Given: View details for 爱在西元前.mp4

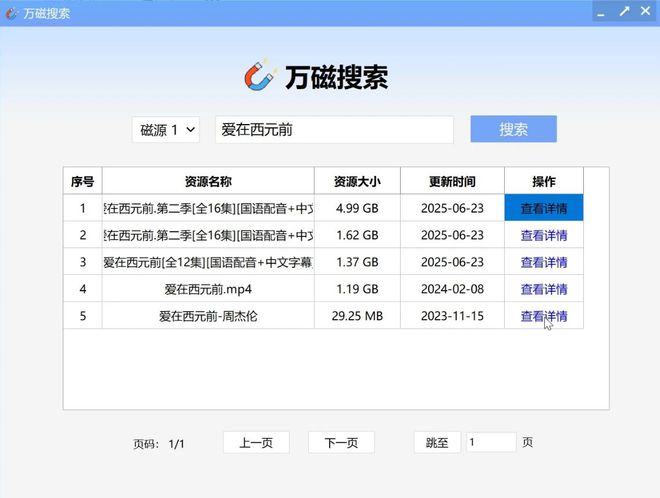Looking at the screenshot, I should coord(543,290).
